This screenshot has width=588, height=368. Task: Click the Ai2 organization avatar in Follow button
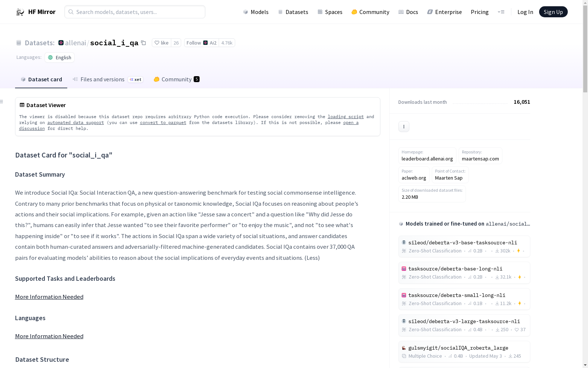tap(205, 43)
